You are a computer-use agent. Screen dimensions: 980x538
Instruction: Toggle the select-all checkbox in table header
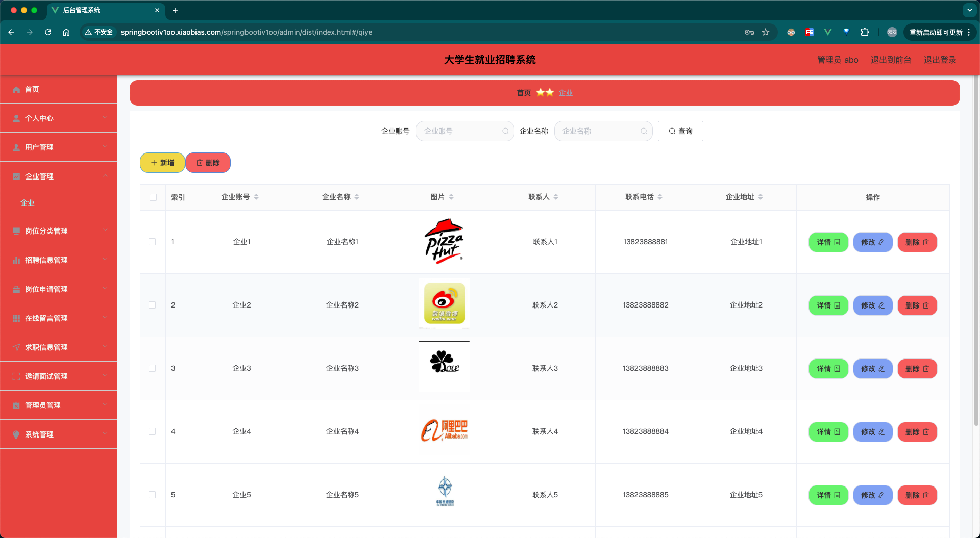pyautogui.click(x=153, y=197)
